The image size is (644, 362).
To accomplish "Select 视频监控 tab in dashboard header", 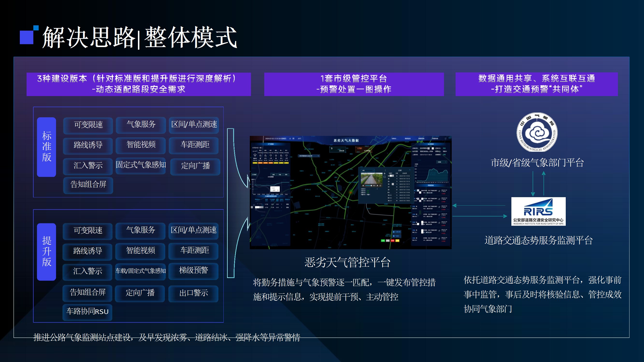I will click(x=408, y=138).
